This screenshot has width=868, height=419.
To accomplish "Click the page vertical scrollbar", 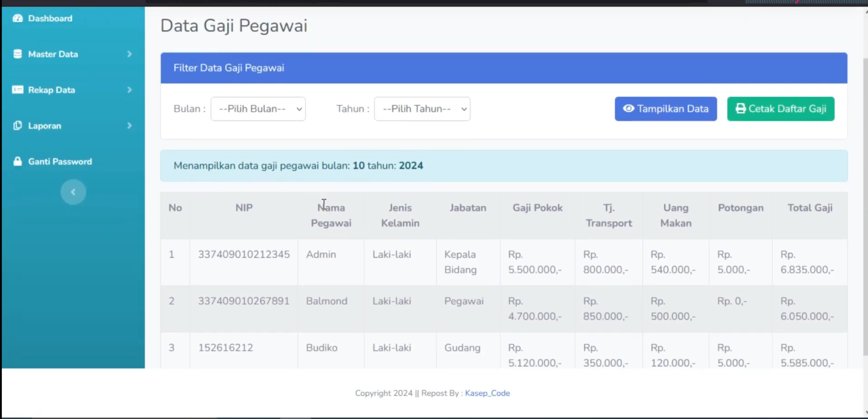I will (x=865, y=207).
